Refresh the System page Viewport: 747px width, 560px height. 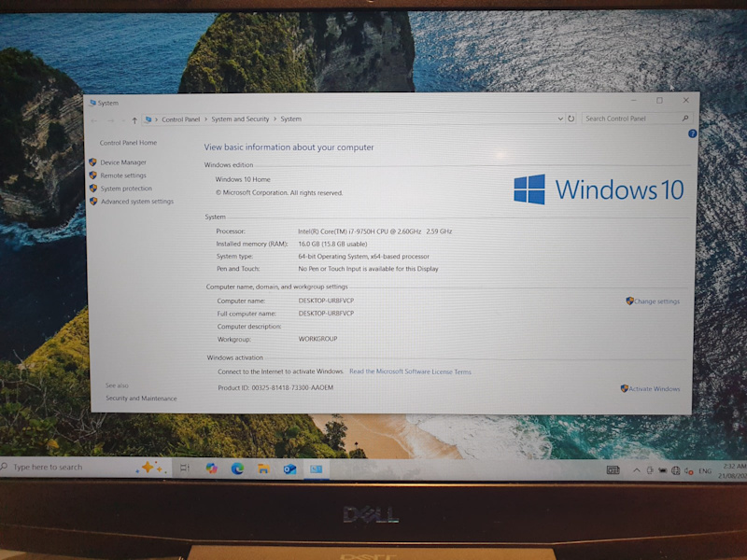(x=571, y=119)
